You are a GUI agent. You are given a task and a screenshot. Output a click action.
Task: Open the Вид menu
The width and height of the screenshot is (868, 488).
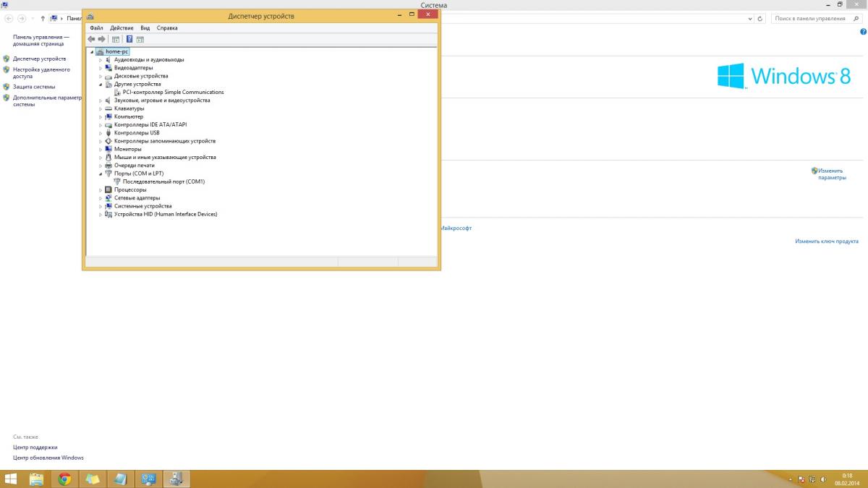pos(145,27)
